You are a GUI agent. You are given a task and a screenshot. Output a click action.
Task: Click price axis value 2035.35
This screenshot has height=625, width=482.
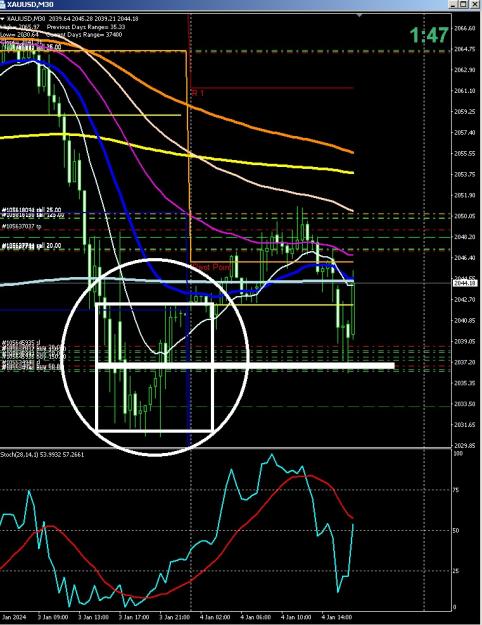(464, 383)
